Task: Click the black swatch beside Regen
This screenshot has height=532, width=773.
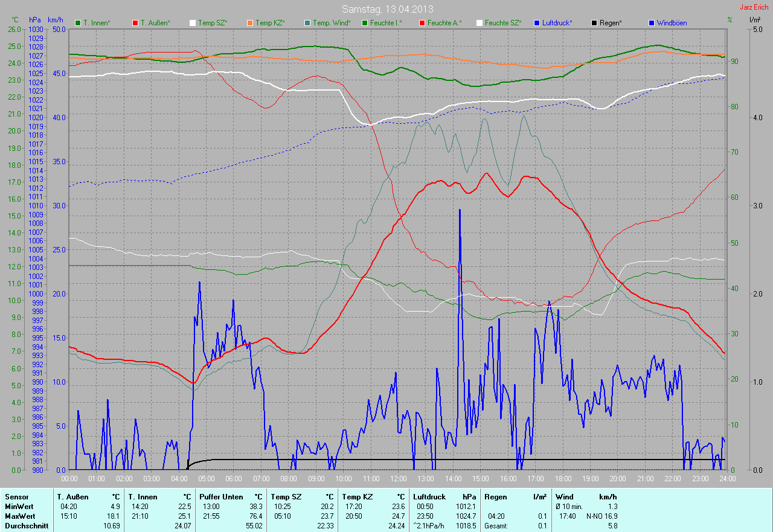Action: [x=594, y=23]
